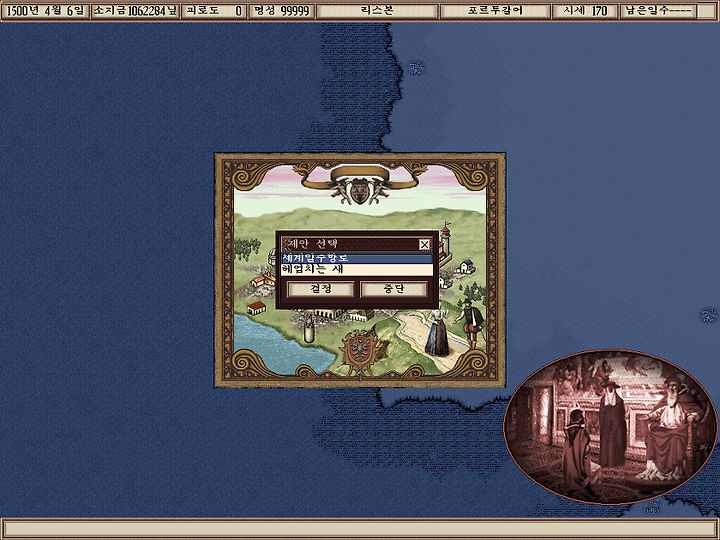Select the 헤엄치는 새 proposal entry
Image resolution: width=720 pixels, height=540 pixels.
[x=357, y=270]
